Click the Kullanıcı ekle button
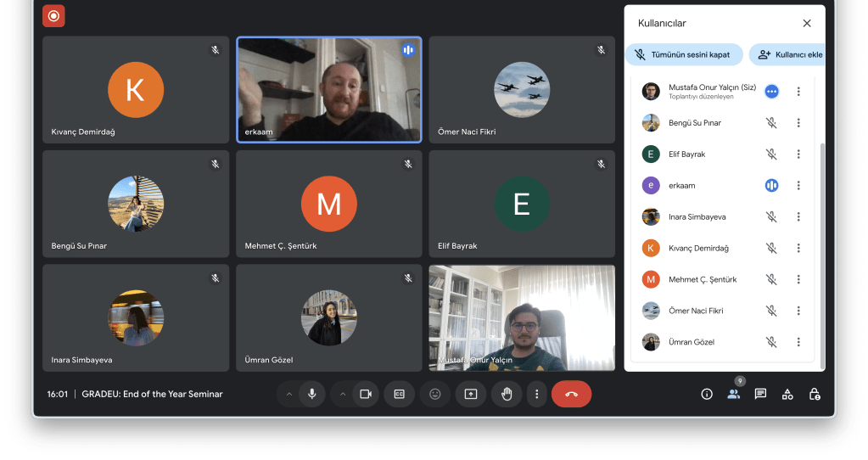 click(789, 54)
